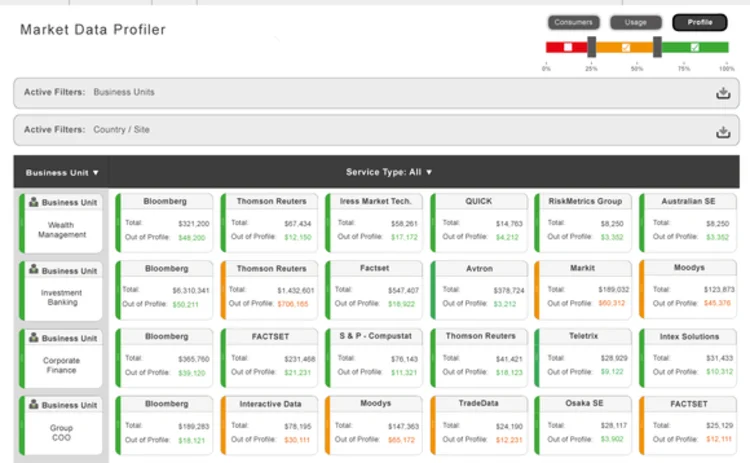Open Corporate Finance FACTSET card
750x463 pixels.
pos(270,358)
